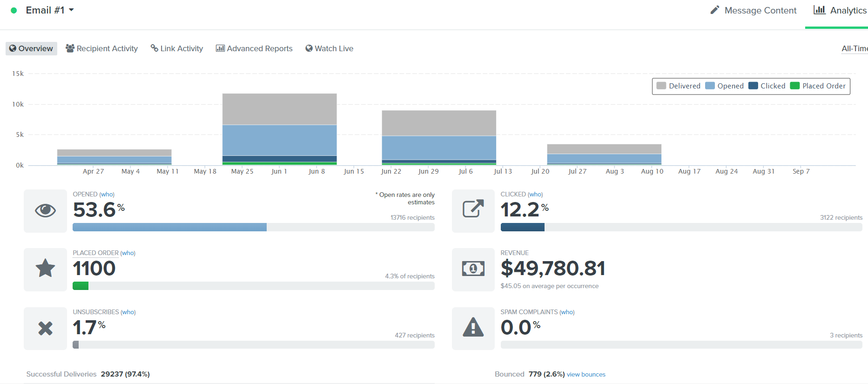Click the Opened rate progress bar

[253, 227]
